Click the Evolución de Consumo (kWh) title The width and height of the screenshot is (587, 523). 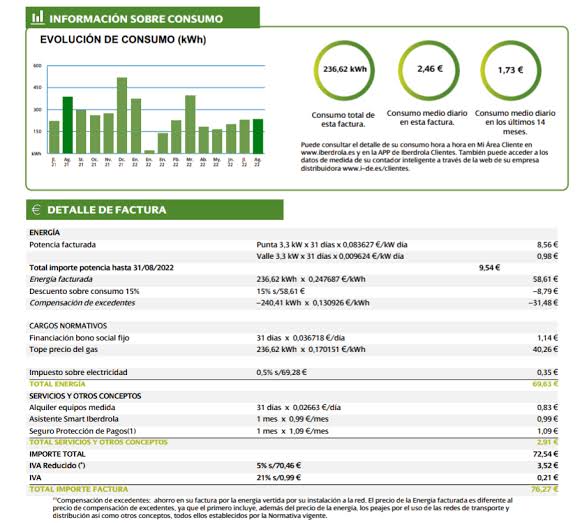(x=123, y=40)
